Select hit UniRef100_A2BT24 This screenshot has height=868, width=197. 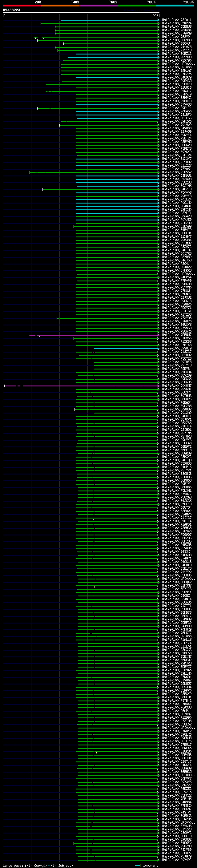176,139
